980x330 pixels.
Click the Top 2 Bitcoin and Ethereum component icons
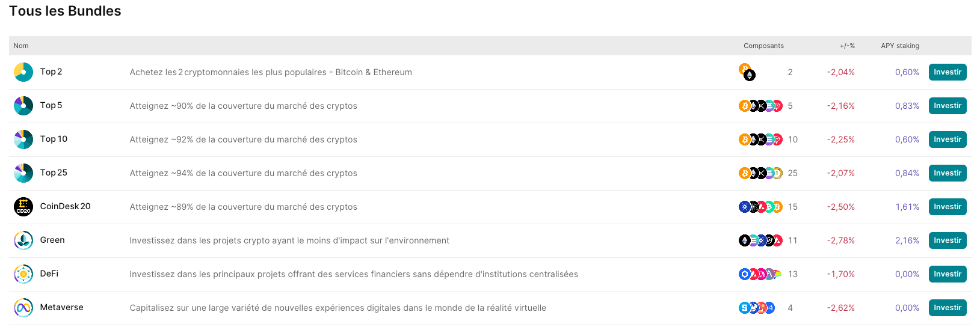click(747, 72)
